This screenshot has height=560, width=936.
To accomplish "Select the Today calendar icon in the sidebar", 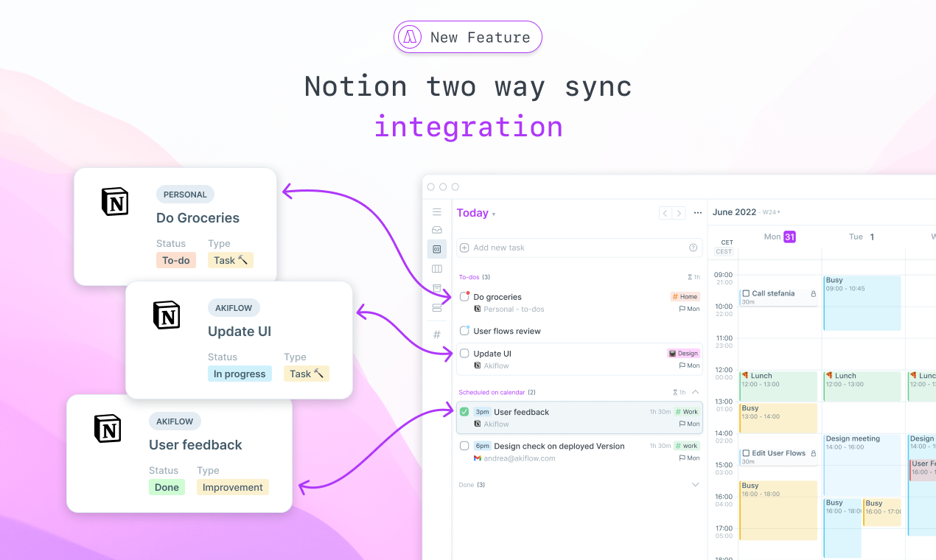I will point(437,249).
